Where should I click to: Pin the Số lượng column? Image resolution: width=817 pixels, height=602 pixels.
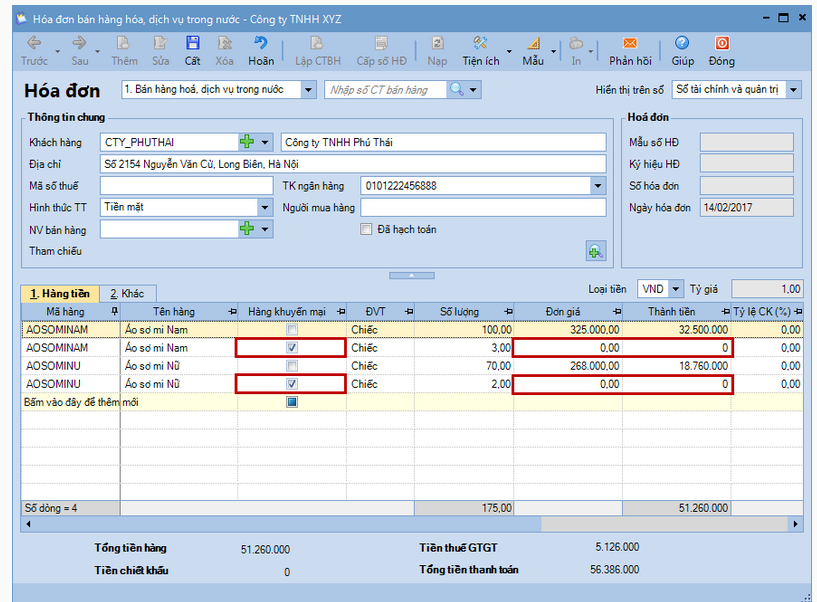point(509,312)
